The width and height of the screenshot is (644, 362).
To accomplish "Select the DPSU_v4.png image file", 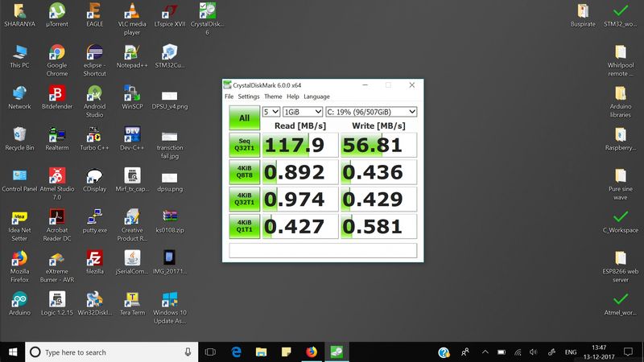I will point(170,99).
